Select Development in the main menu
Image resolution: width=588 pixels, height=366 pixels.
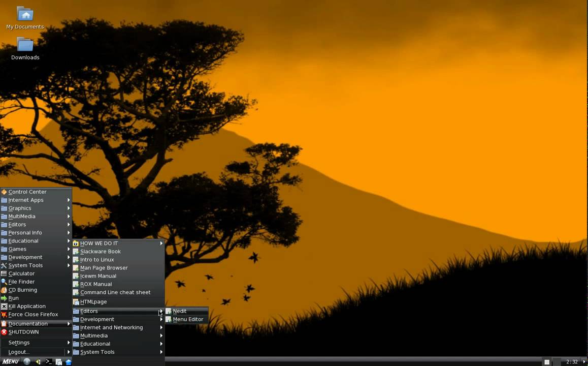(x=36, y=258)
